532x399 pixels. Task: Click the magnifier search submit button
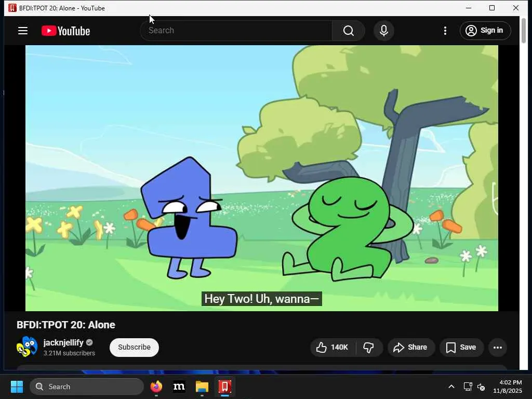click(x=349, y=31)
